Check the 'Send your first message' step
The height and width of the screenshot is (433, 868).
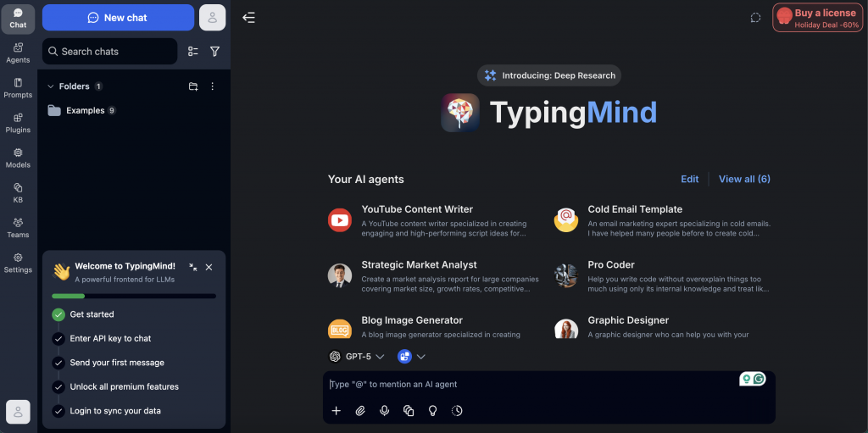(x=117, y=363)
